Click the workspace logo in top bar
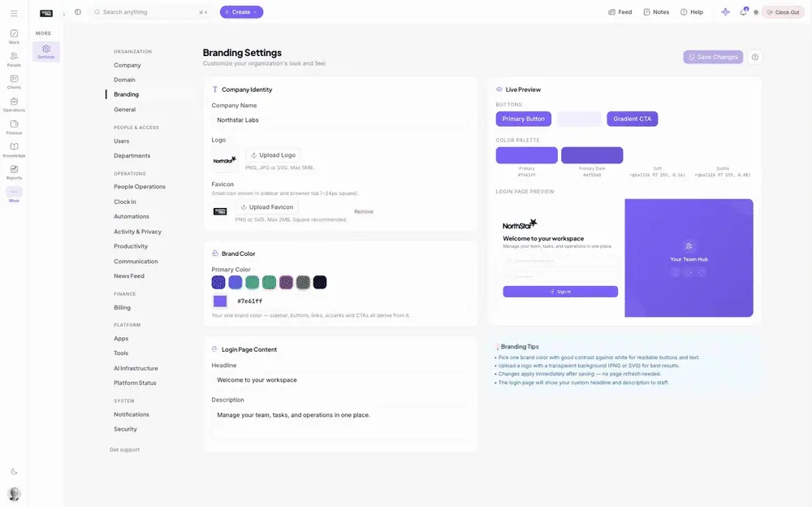The height and width of the screenshot is (507, 812). click(46, 13)
